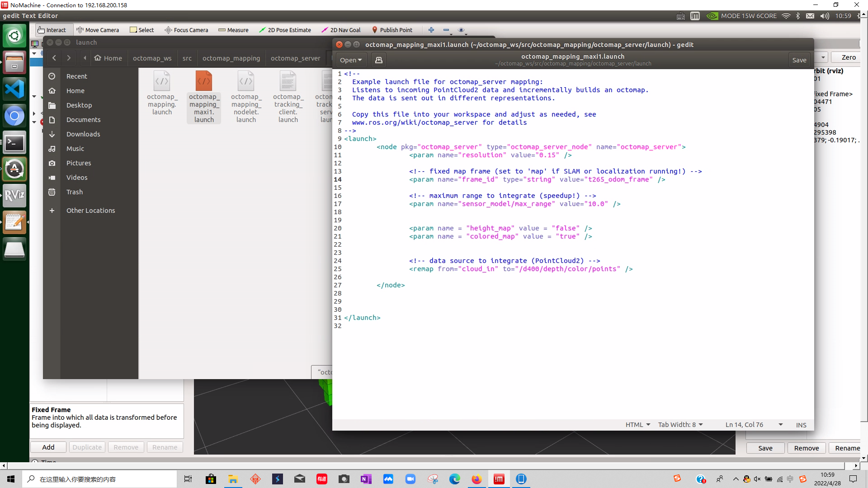Click the 2D Nav Goal tool
The width and height of the screenshot is (868, 488).
tap(341, 30)
